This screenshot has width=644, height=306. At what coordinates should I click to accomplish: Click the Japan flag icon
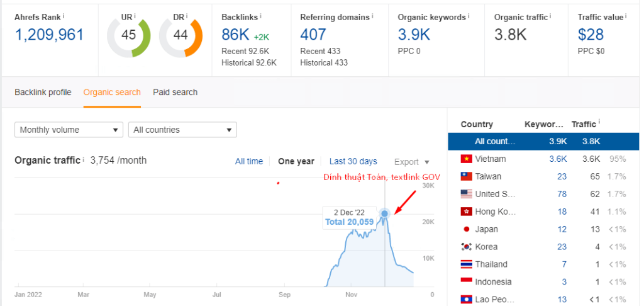click(x=466, y=229)
